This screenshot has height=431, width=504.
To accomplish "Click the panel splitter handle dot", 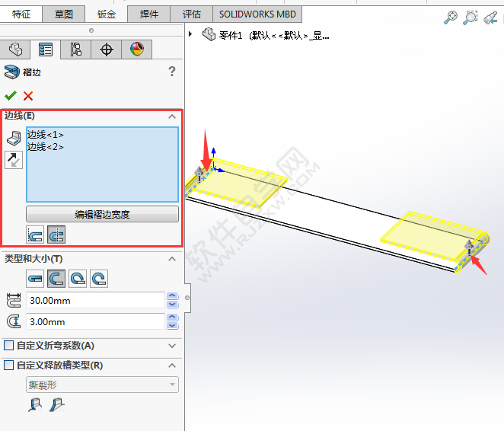I will pyautogui.click(x=187, y=298).
